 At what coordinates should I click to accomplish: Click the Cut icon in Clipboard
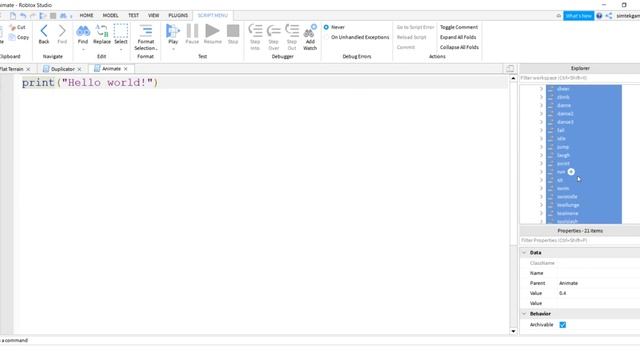coord(13,27)
